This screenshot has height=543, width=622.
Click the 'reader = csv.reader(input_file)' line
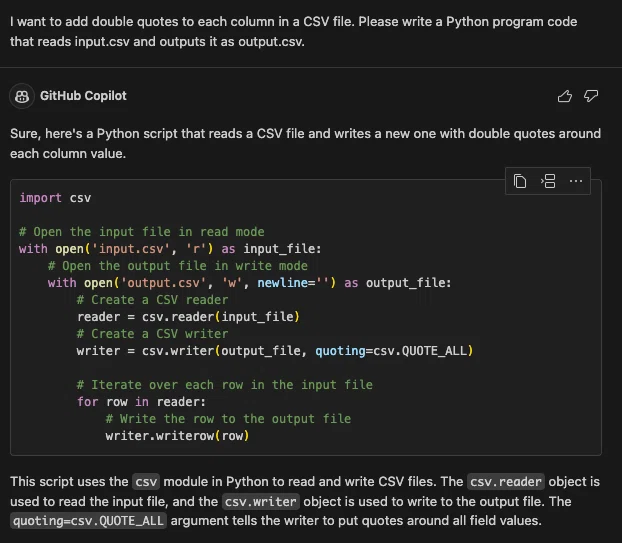[x=188, y=317]
